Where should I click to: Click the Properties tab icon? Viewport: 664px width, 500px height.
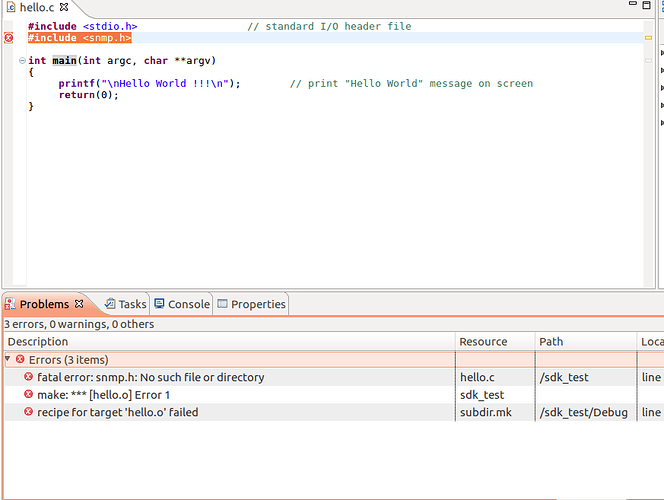(222, 303)
